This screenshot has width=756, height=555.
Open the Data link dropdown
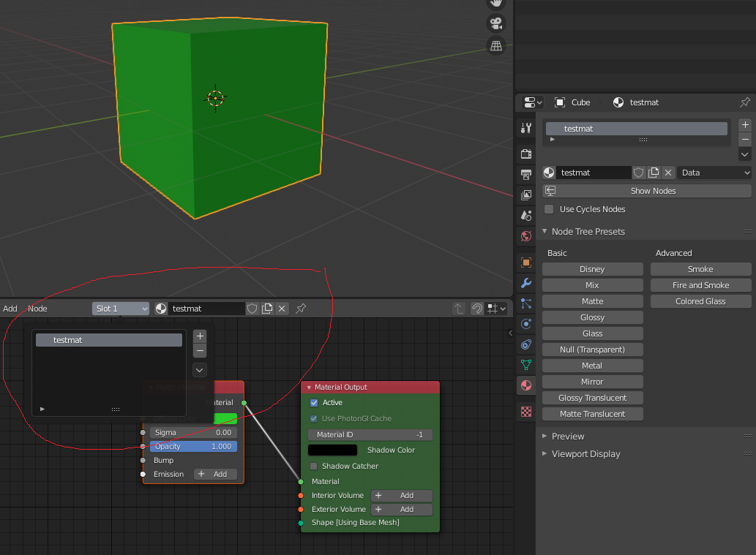coord(714,173)
